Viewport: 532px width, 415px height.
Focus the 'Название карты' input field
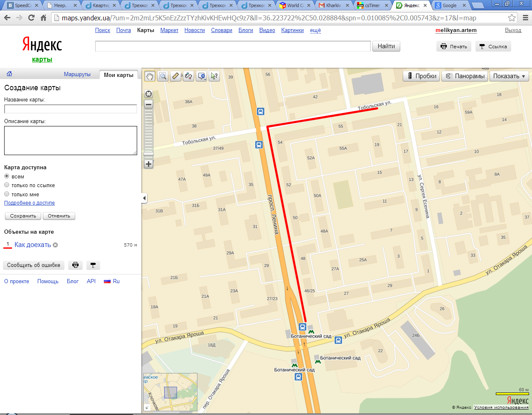point(71,109)
